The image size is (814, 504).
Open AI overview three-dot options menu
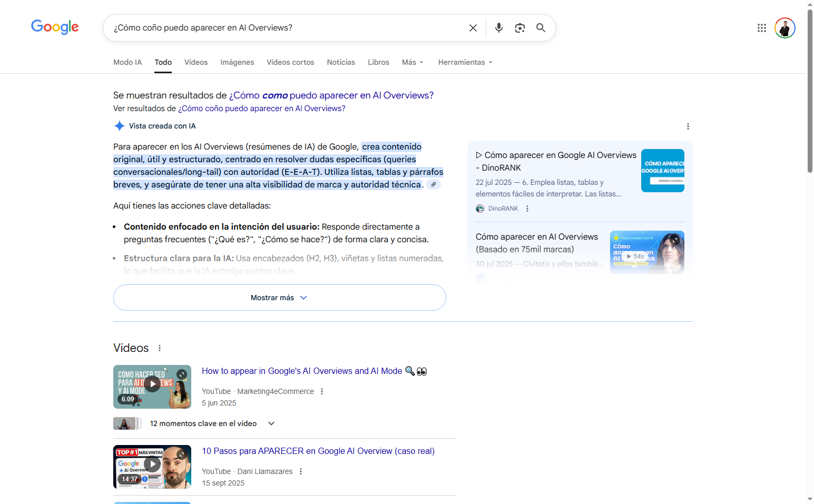pos(688,126)
